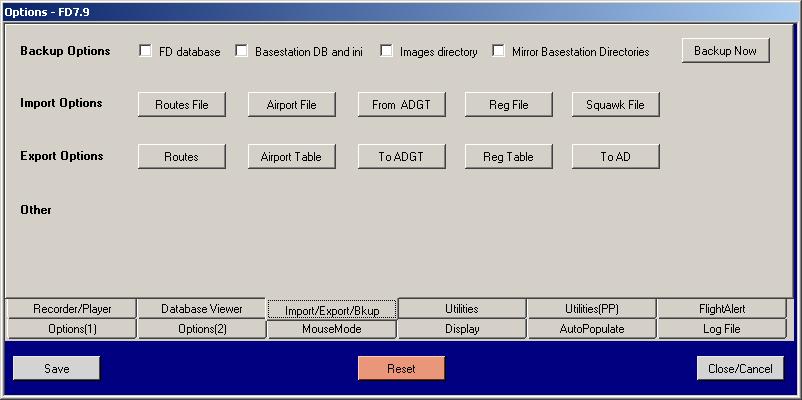Select the Import/Export/Bkup tab
Screen dimensions: 802x400
(332, 310)
